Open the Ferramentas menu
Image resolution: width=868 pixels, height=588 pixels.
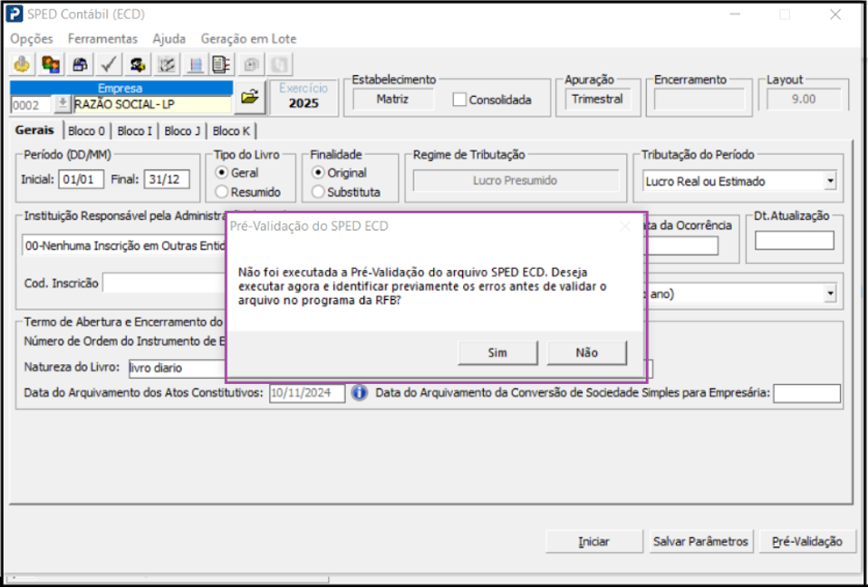(x=102, y=39)
